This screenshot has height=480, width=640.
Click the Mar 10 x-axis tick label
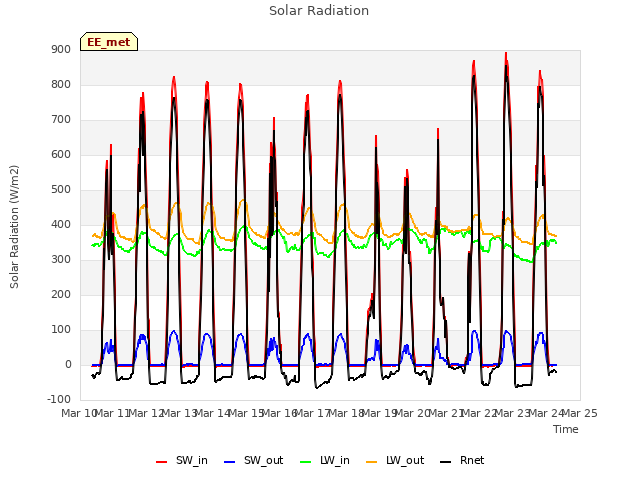coord(79,413)
